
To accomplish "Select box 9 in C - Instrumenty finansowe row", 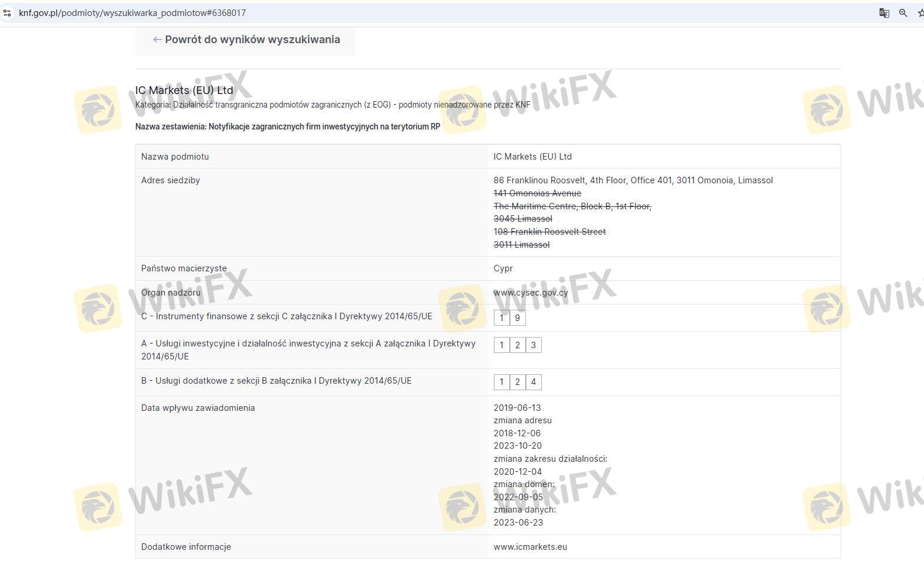I will tap(518, 318).
